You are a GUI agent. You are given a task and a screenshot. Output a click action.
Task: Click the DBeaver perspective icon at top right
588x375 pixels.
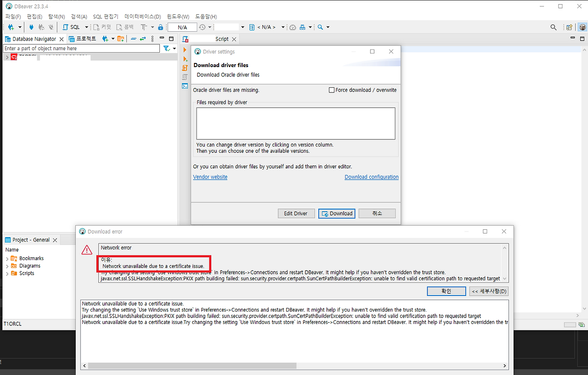[582, 27]
